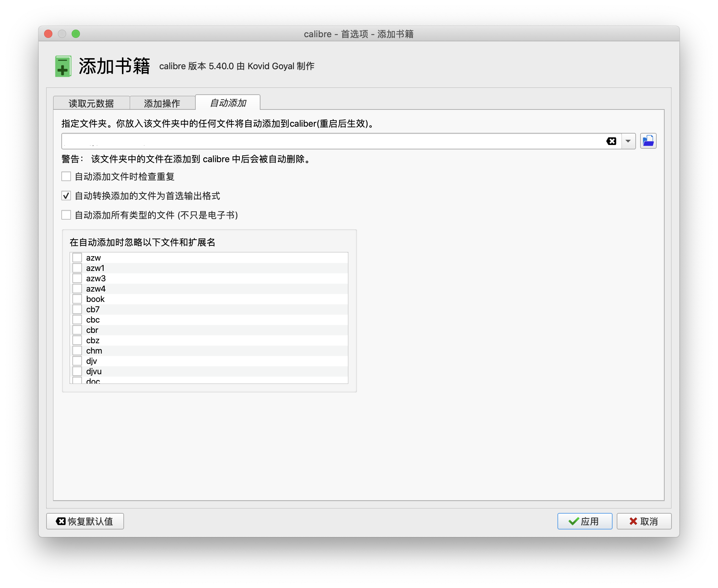Check the book extension checkbox
Image resolution: width=718 pixels, height=588 pixels.
pyautogui.click(x=77, y=299)
